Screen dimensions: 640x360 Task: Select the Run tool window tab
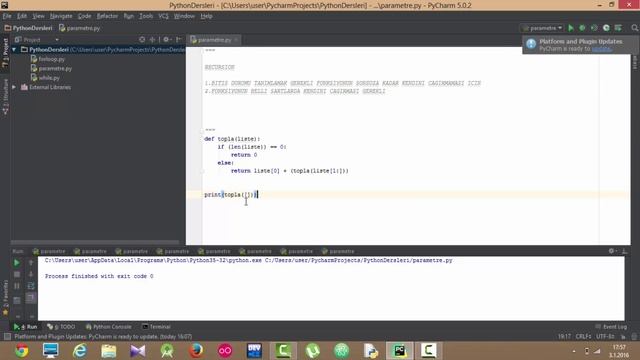26,327
